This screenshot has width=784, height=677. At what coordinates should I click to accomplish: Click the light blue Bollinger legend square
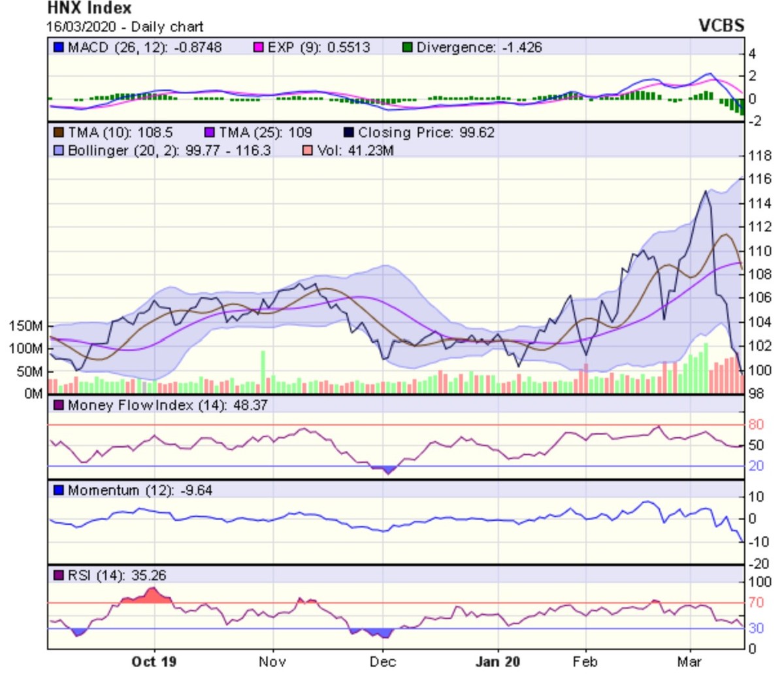pyautogui.click(x=59, y=151)
